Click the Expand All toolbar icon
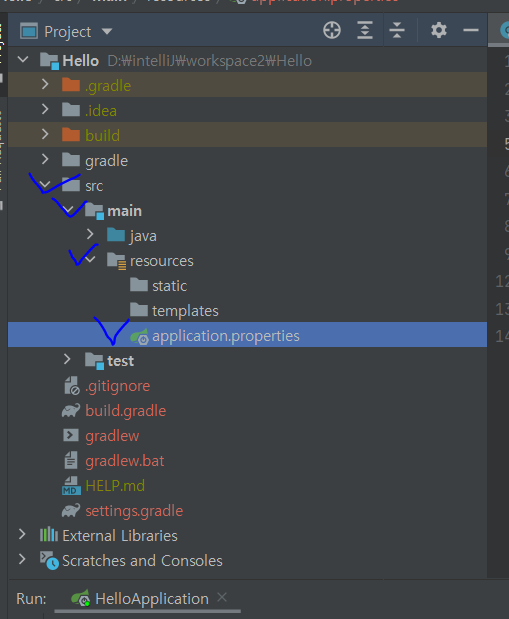The height and width of the screenshot is (619, 509). click(x=365, y=30)
